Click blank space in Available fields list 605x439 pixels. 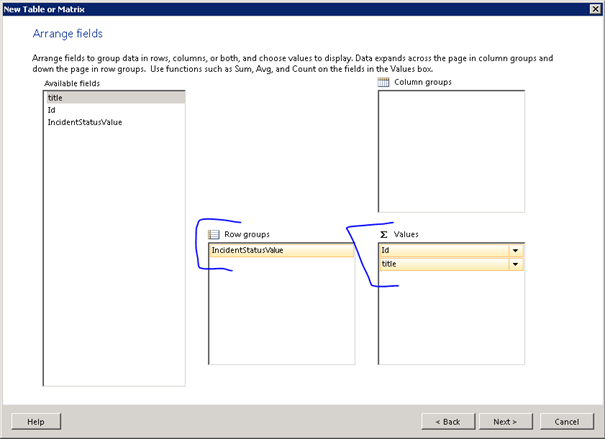click(x=114, y=260)
